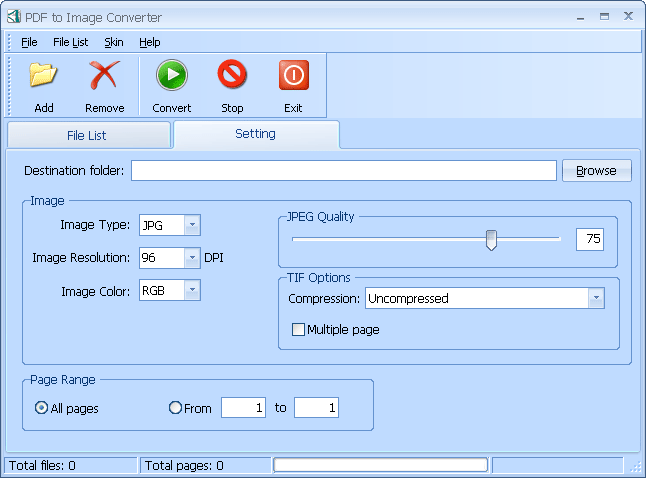Minimize the converter window
The image size is (646, 478).
point(580,17)
